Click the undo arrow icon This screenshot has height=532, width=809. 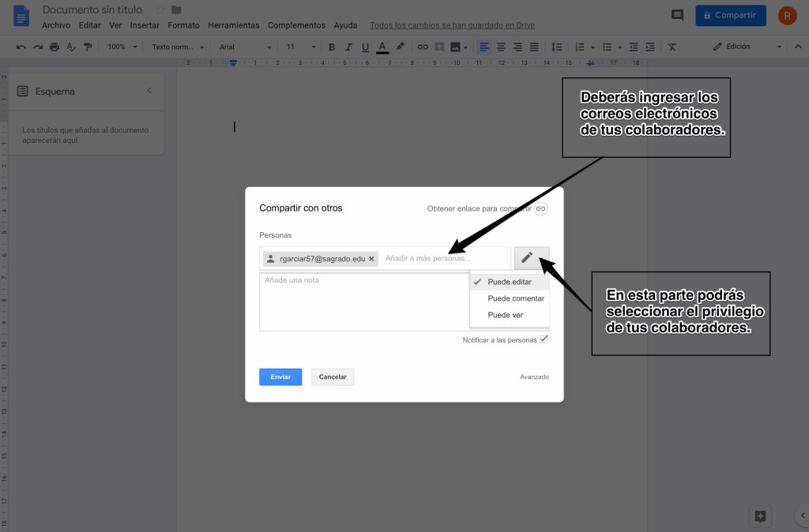[x=21, y=47]
